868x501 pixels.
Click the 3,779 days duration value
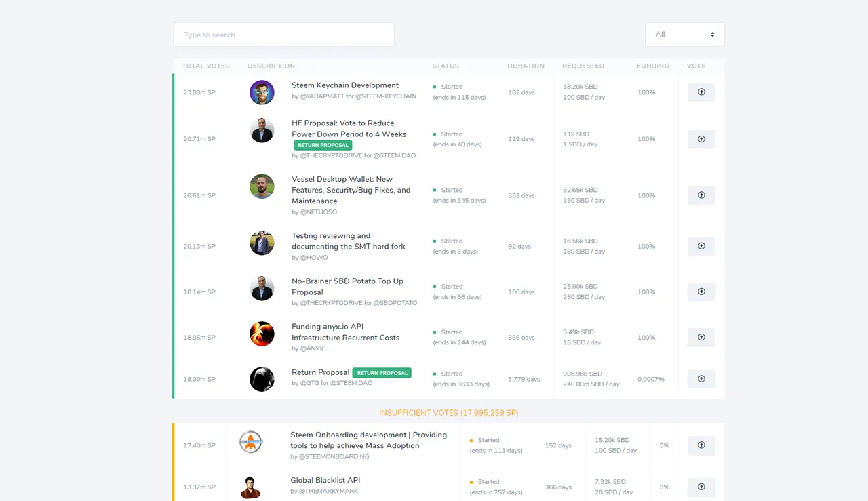(x=524, y=379)
